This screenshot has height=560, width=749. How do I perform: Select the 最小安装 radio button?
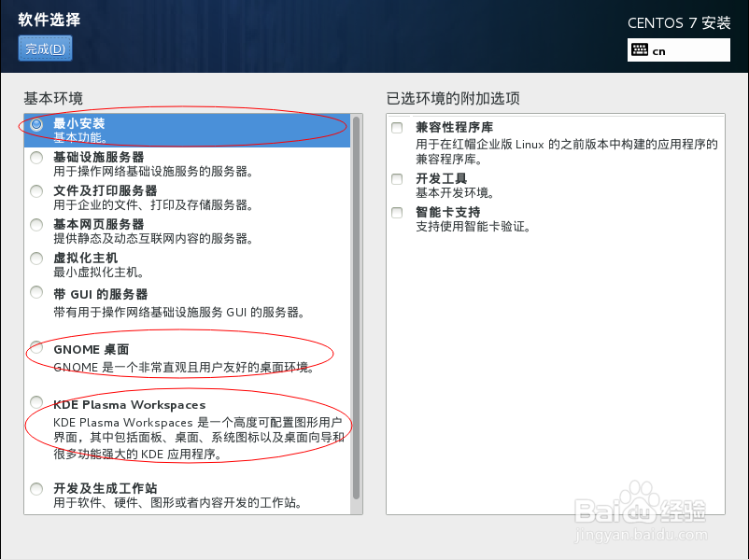click(x=36, y=125)
